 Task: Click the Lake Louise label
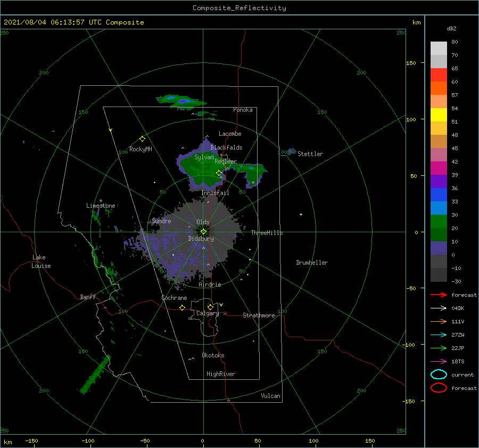coord(41,262)
